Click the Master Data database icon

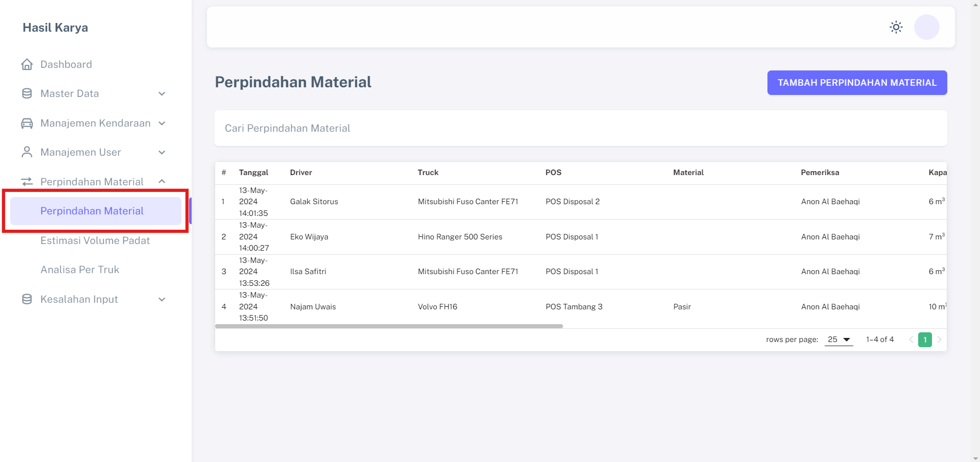click(x=27, y=93)
